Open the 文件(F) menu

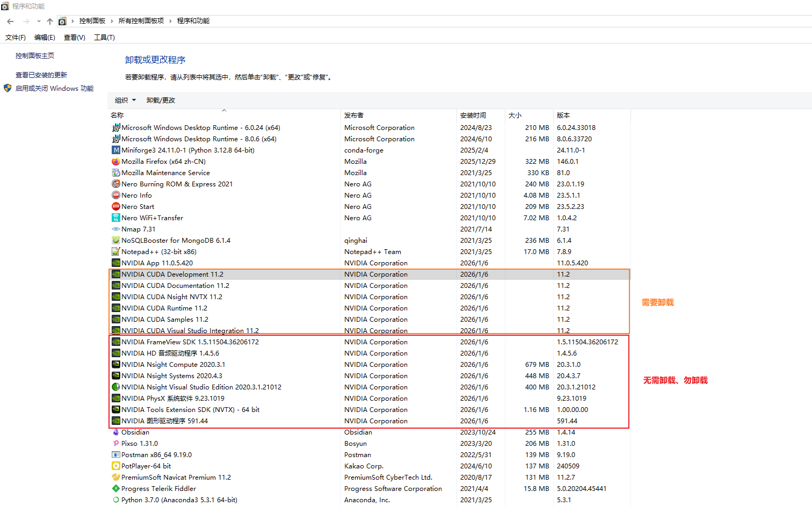click(16, 38)
